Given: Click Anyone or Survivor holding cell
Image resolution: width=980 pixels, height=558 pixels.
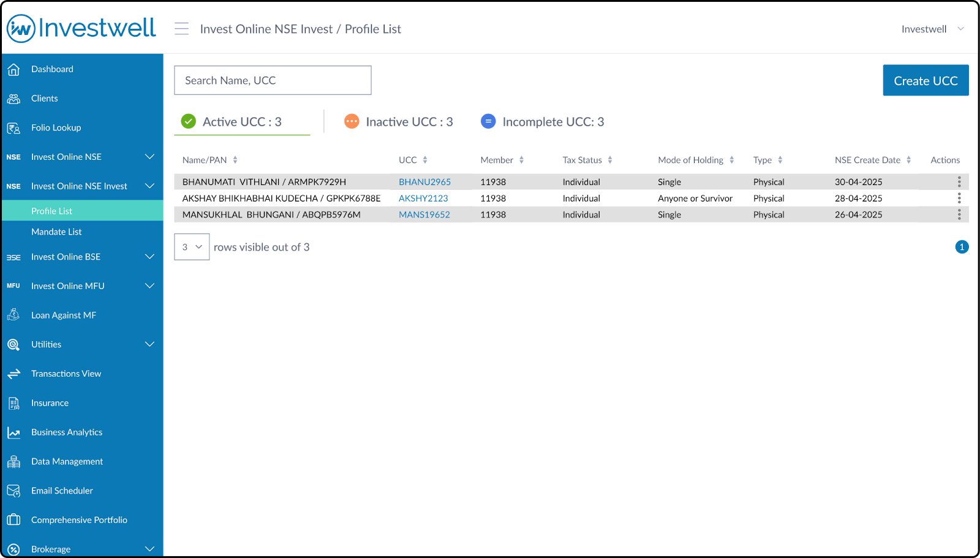Looking at the screenshot, I should pyautogui.click(x=695, y=198).
